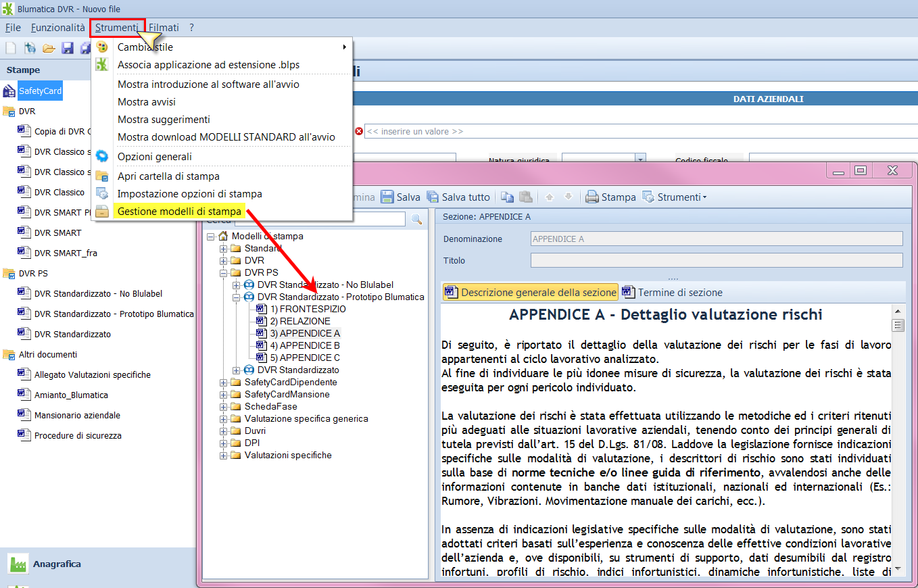Expand the SafetyCardDipendente folder
The image size is (918, 588).
pos(224,383)
